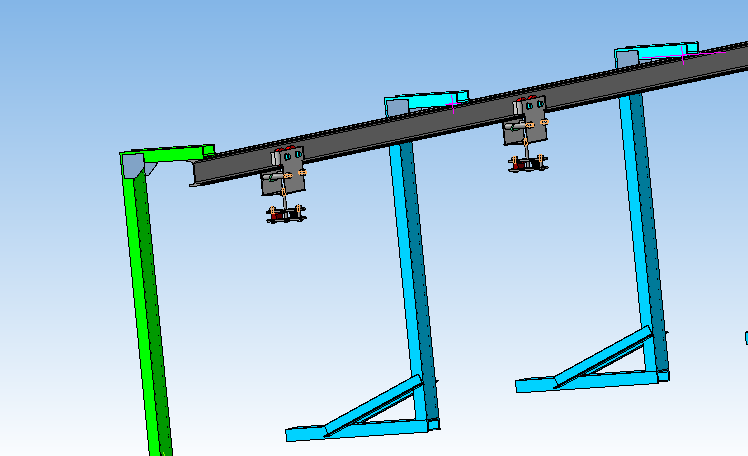The image size is (748, 456).
Task: Select the diagonal brace of the rightmost cyan support
Action: point(603,357)
